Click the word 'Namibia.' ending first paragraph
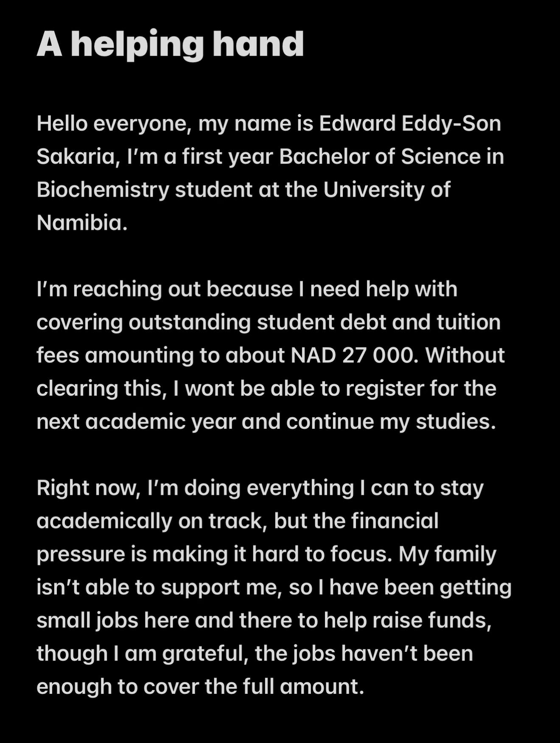Viewport: 560px width, 743px height. 82,223
